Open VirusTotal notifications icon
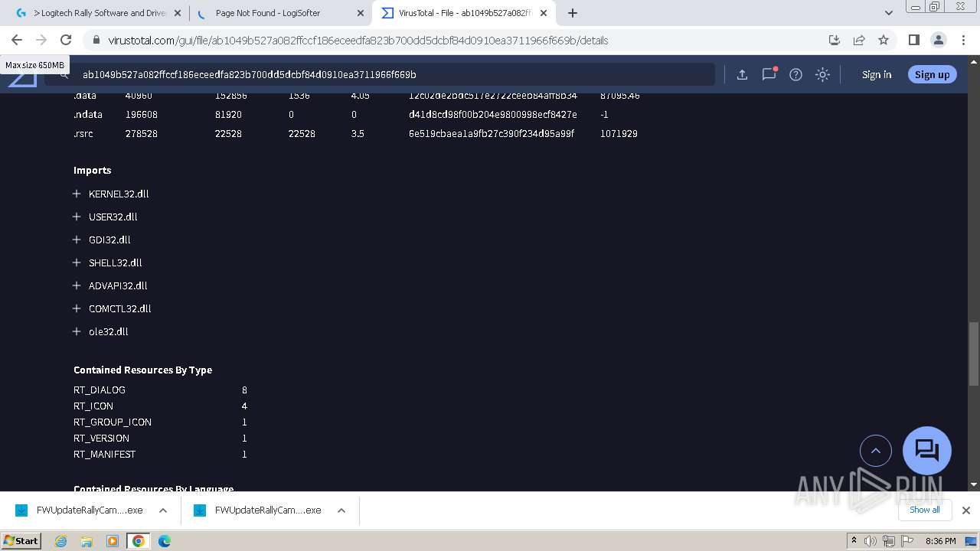The width and height of the screenshot is (980, 551). 769,74
